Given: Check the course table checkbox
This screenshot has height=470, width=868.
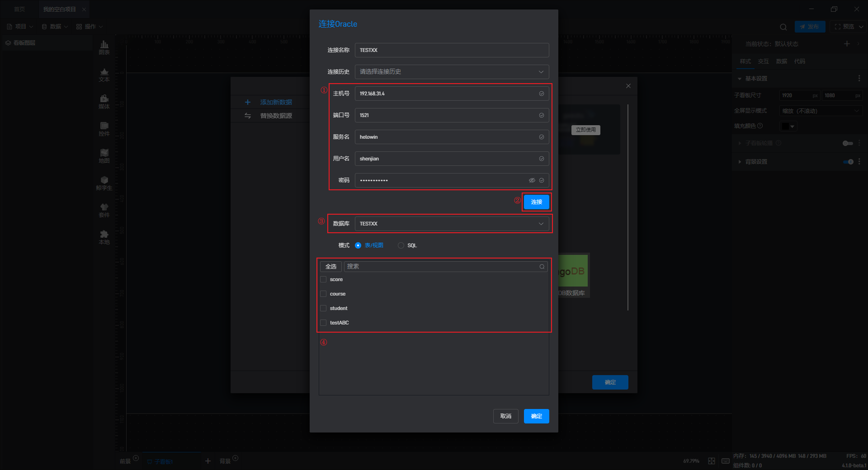Looking at the screenshot, I should pyautogui.click(x=323, y=294).
